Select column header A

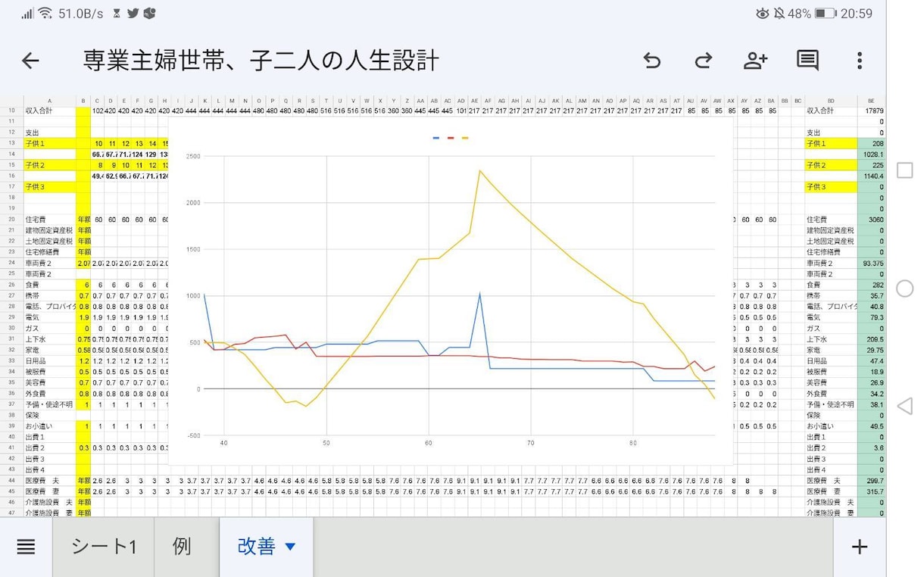(50, 100)
